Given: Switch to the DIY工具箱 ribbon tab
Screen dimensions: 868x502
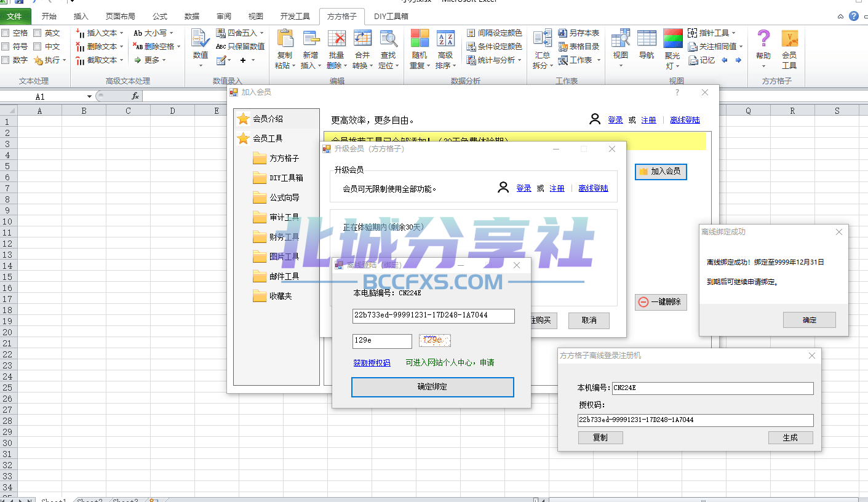Looking at the screenshot, I should (391, 17).
